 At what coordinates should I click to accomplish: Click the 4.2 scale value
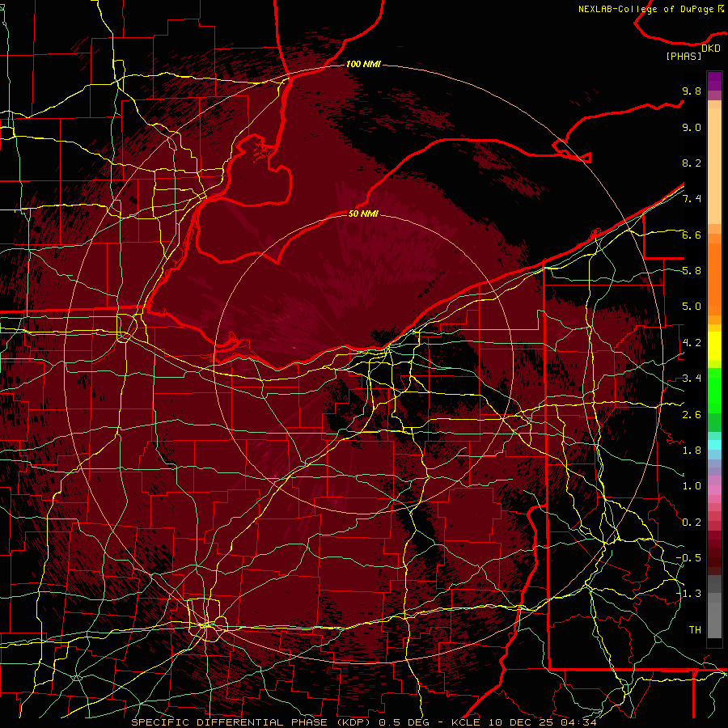coord(692,343)
